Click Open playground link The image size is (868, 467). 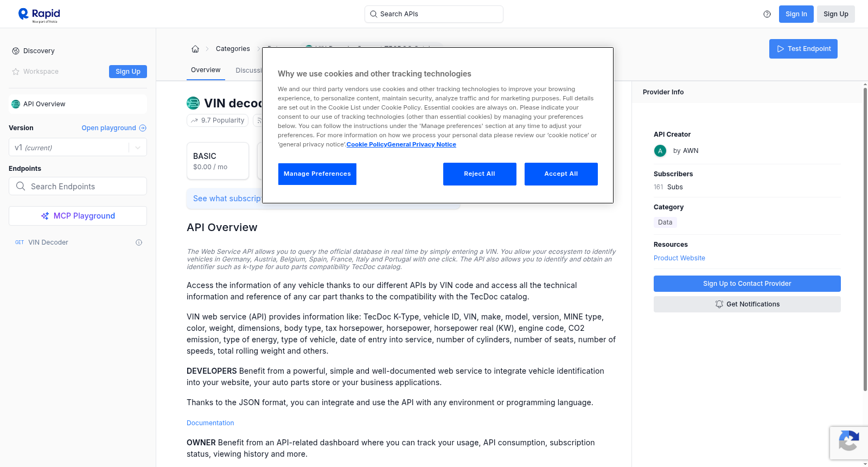114,128
